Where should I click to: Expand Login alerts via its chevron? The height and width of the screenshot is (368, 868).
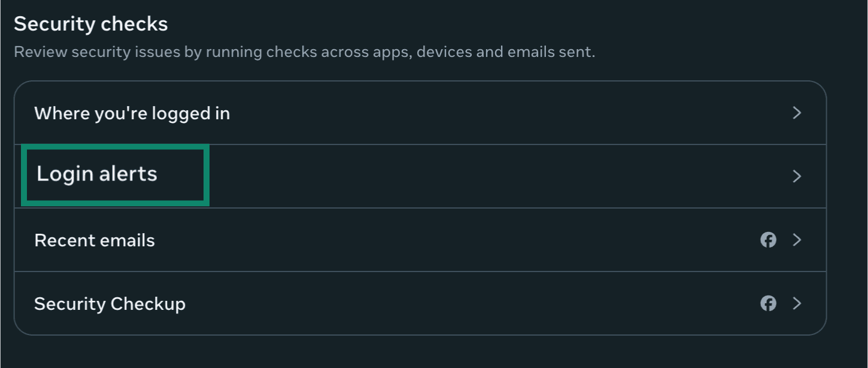coord(797,176)
